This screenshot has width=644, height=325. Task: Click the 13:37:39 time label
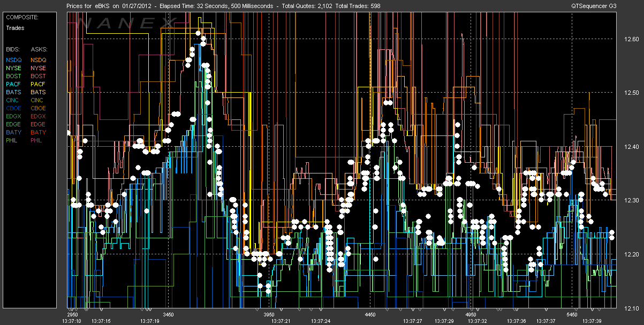593,321
